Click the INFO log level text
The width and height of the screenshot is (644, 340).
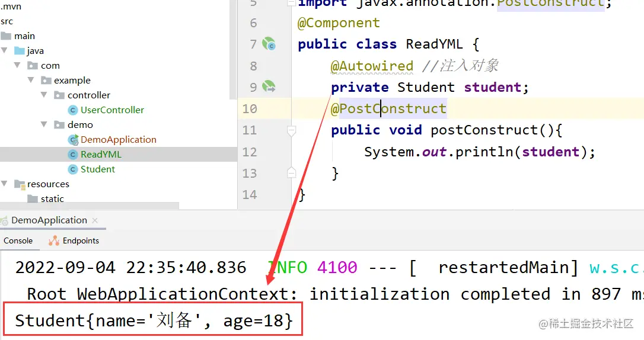point(288,268)
